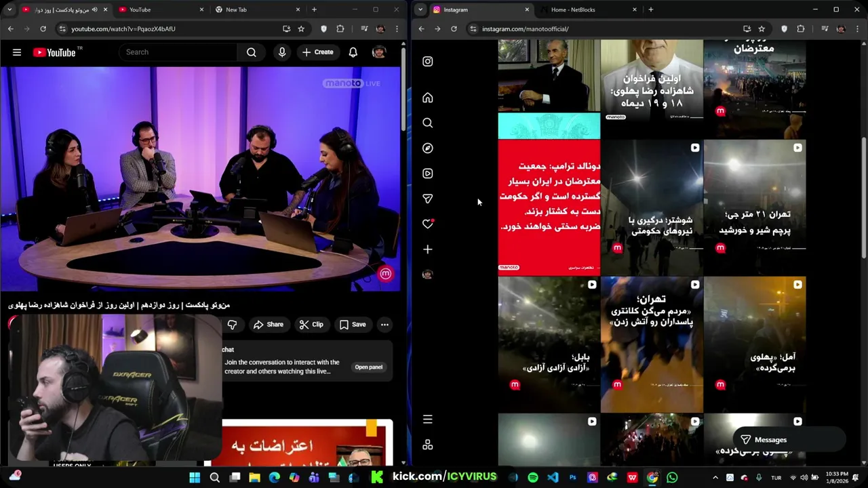Screen dimensions: 868x488
Task: Click the YouTube search magnifier button
Action: 251,52
